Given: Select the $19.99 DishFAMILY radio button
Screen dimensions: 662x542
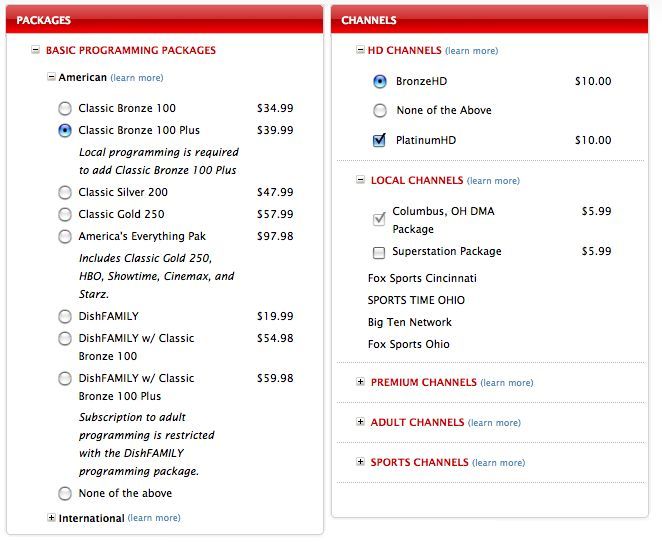Looking at the screenshot, I should point(65,316).
